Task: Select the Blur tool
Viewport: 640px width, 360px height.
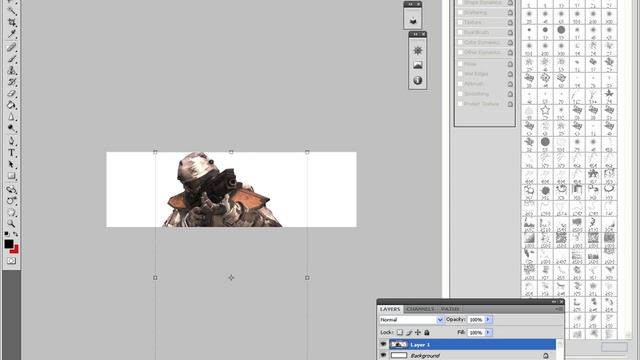Action: (11, 117)
